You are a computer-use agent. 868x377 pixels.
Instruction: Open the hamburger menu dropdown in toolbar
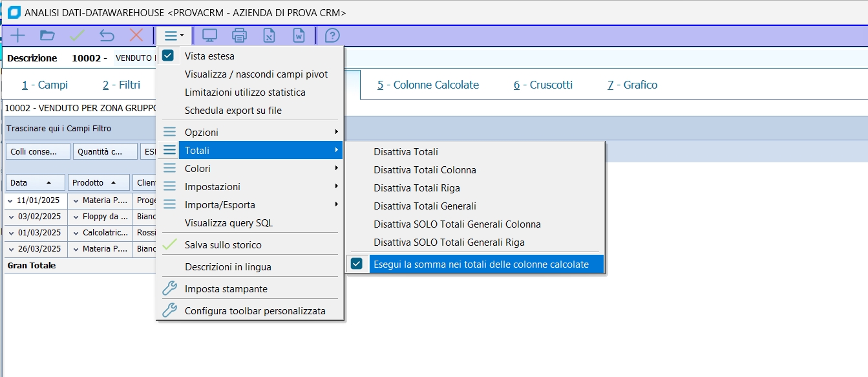coord(174,36)
